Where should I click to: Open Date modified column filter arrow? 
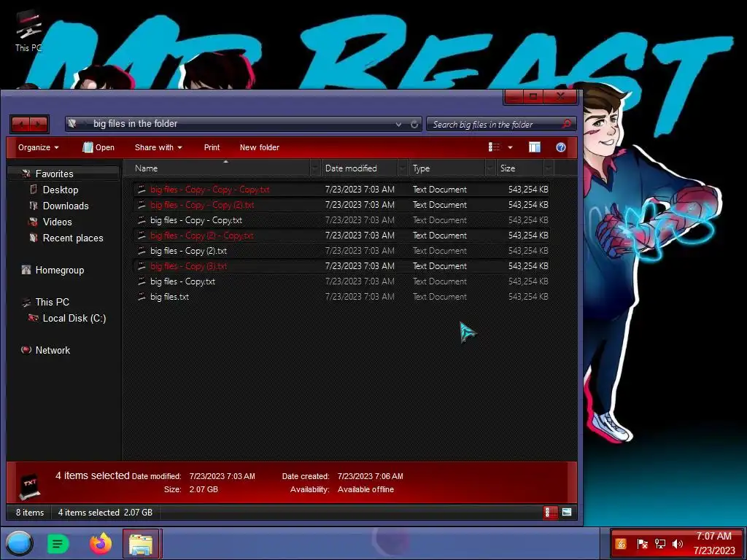click(x=403, y=168)
